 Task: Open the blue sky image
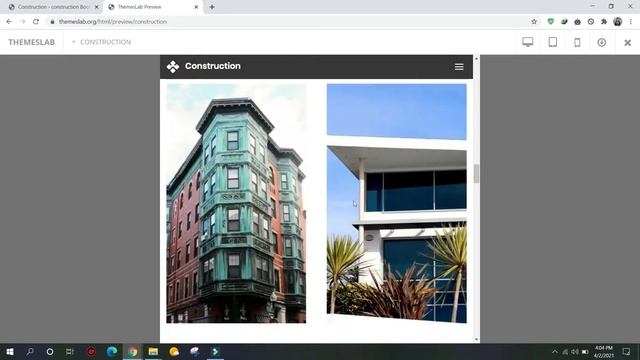point(397,112)
